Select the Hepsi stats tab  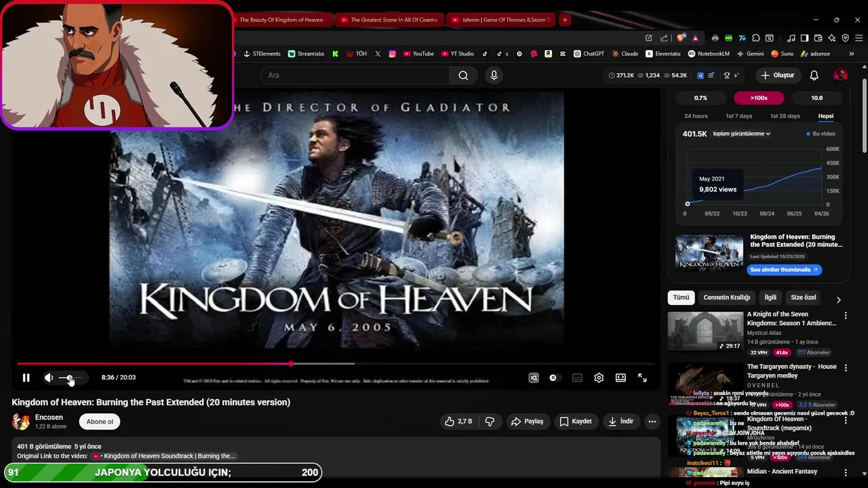coord(825,116)
